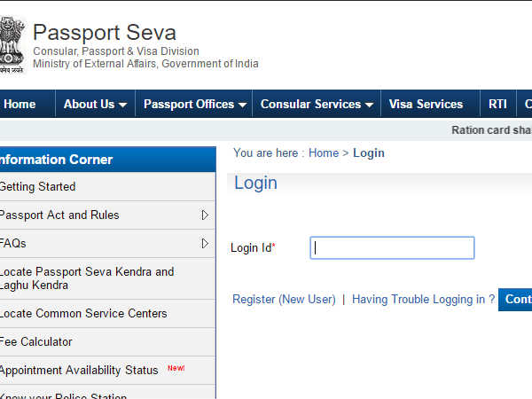This screenshot has height=399, width=532.
Task: Click into the Login Id field
Action: pos(392,247)
